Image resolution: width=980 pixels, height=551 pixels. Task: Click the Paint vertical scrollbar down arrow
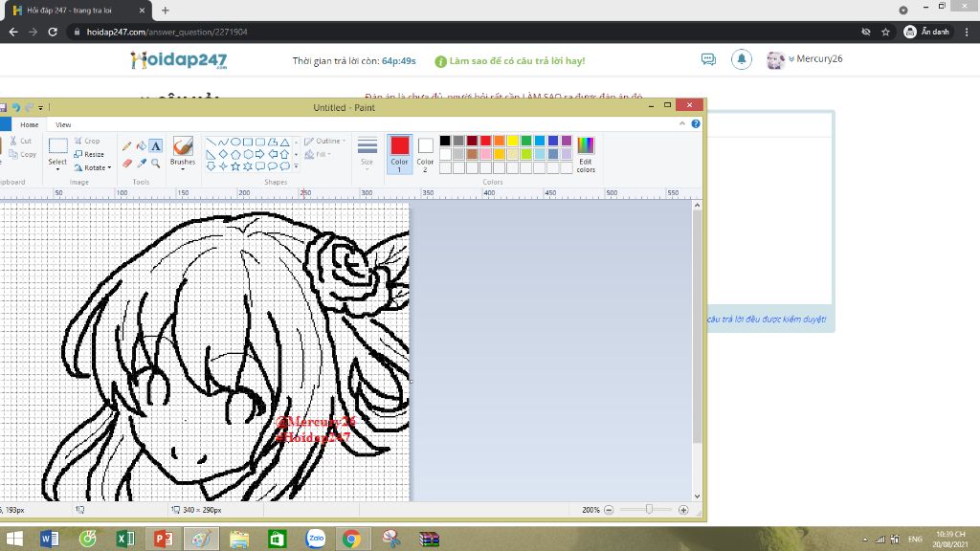click(x=697, y=496)
